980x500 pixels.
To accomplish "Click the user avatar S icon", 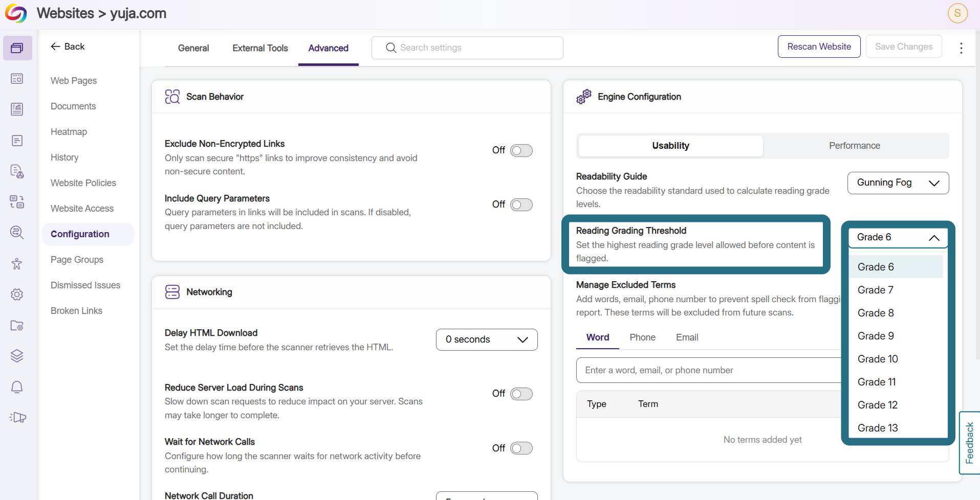I will click(x=957, y=13).
